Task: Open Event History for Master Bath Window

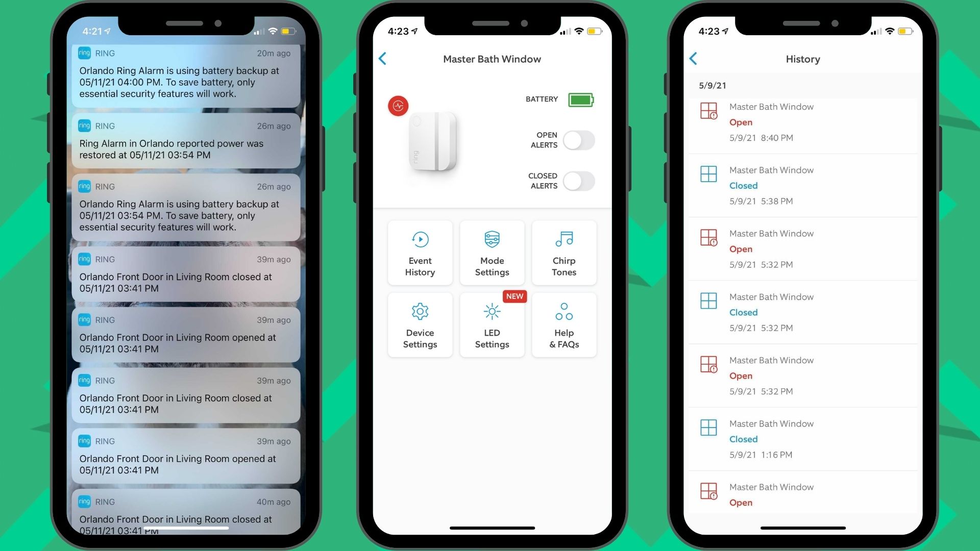Action: coord(420,254)
